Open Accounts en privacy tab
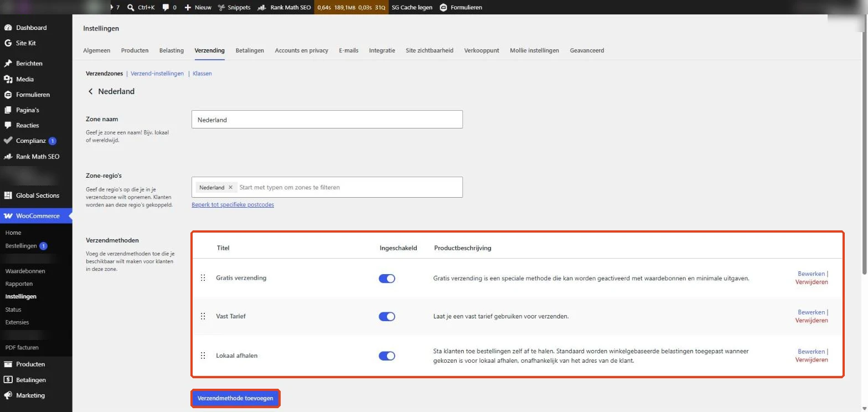This screenshot has width=868, height=412. (302, 50)
